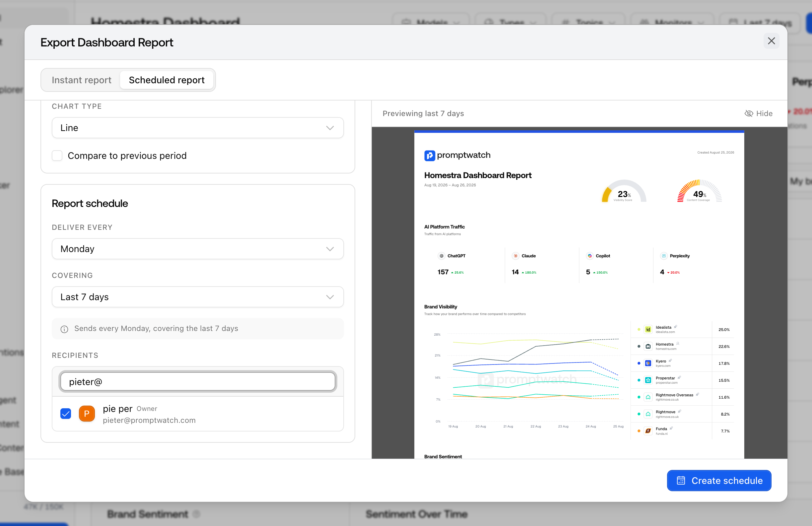Viewport: 812px width, 526px height.
Task: Click the Create schedule button
Action: coord(719,480)
